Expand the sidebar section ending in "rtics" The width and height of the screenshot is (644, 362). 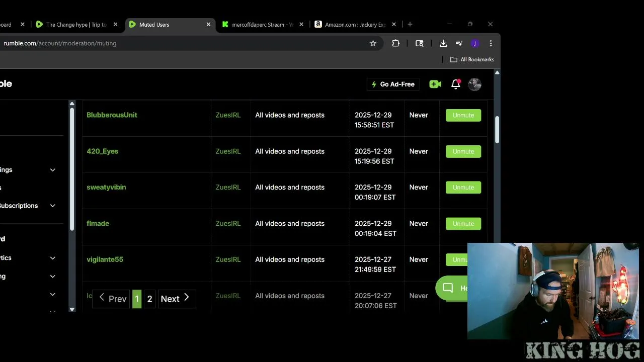tap(52, 258)
